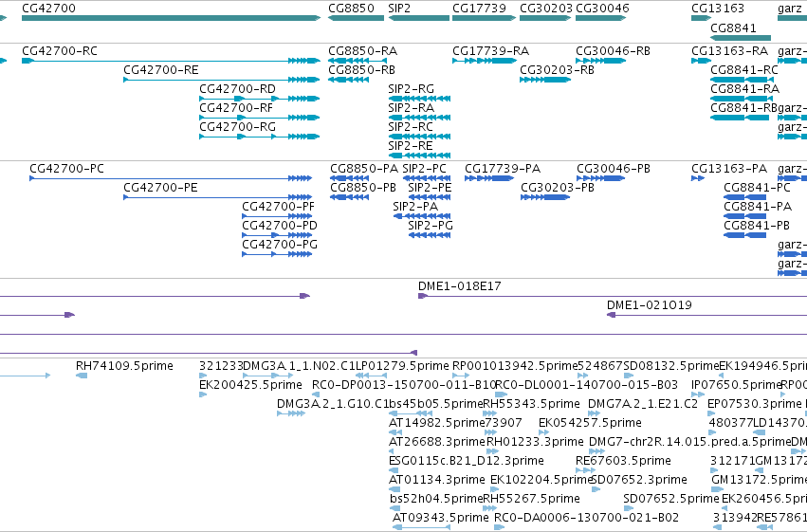
Task: Click EST AT09343.5prime label
Action: point(440,518)
